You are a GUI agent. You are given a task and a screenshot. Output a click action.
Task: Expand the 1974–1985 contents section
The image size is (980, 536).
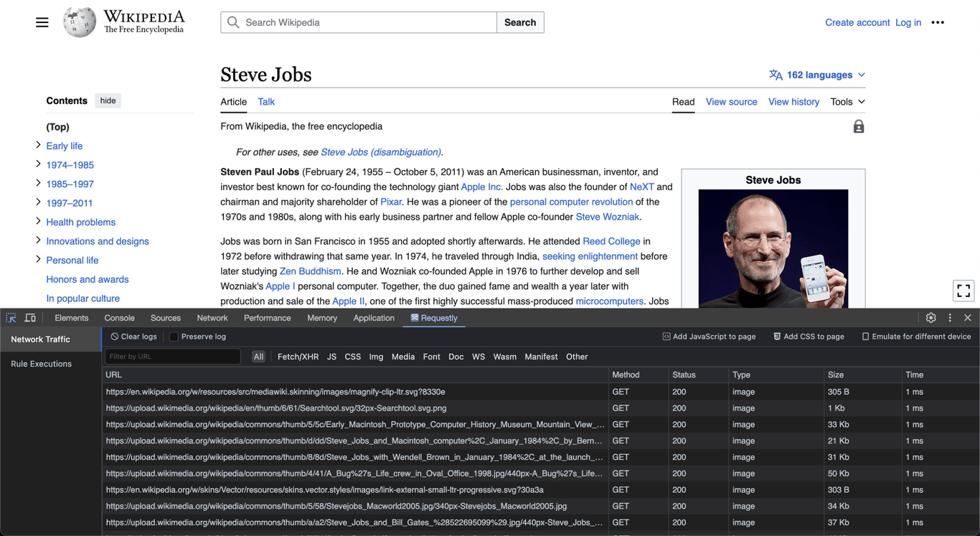38,164
